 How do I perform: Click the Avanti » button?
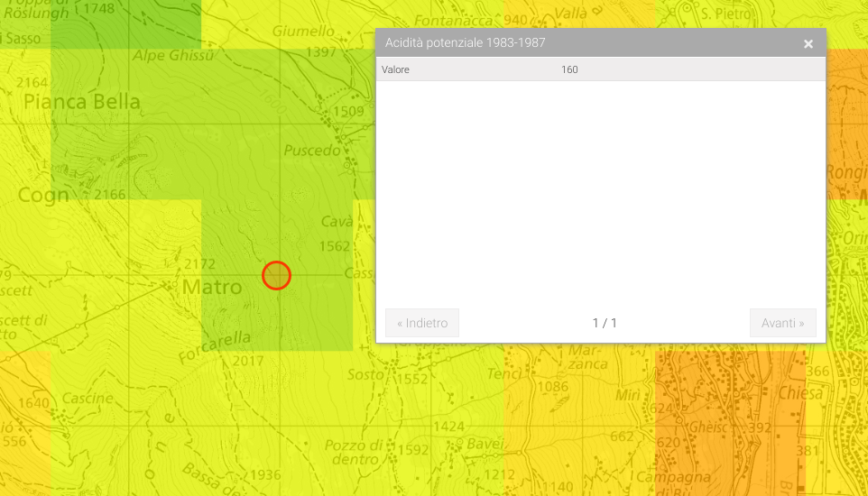[x=782, y=323]
